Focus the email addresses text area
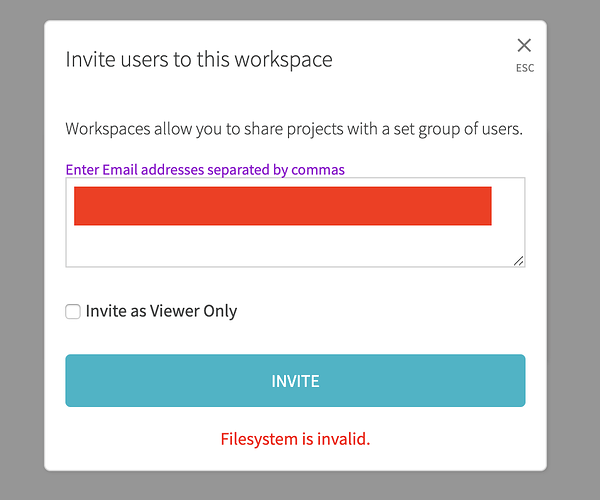The width and height of the screenshot is (600, 500). coord(295,245)
